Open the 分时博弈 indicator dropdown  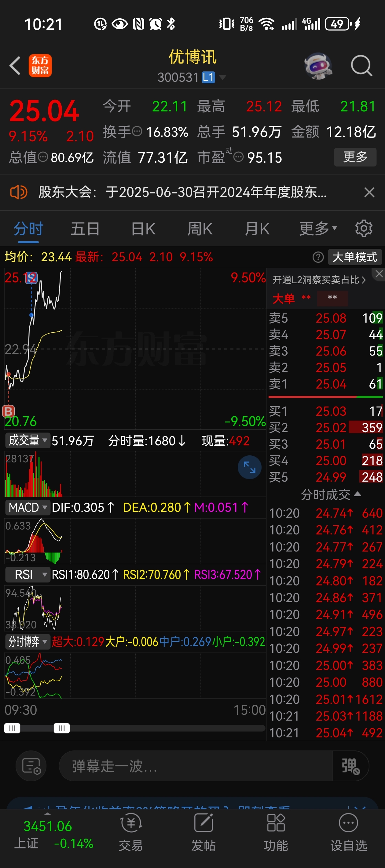coord(28,642)
